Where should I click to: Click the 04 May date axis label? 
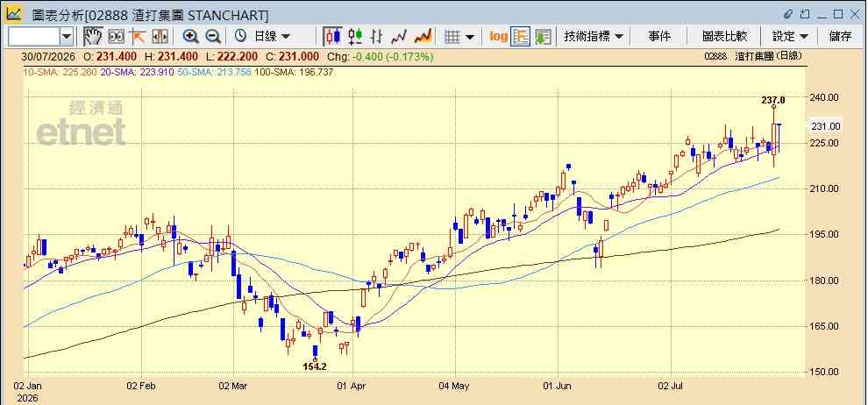(x=455, y=385)
